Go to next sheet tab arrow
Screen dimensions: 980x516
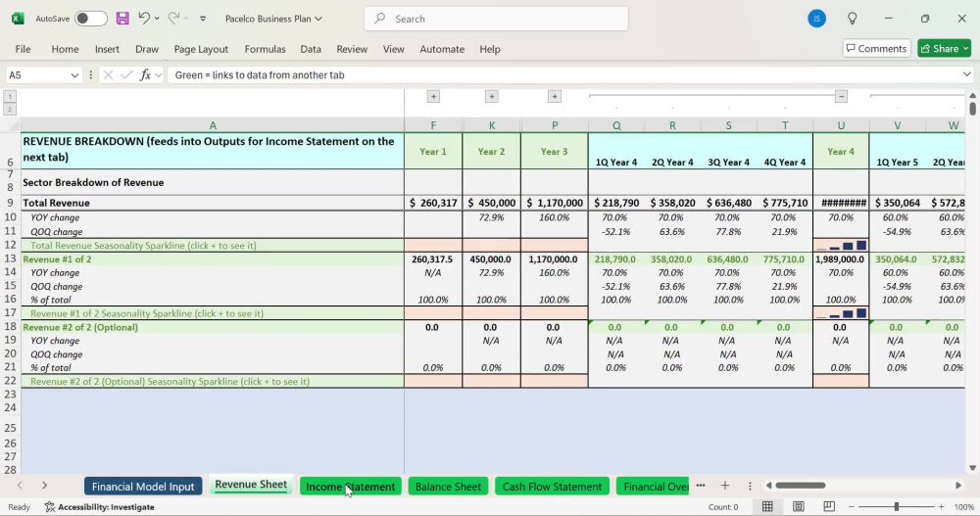(x=44, y=486)
